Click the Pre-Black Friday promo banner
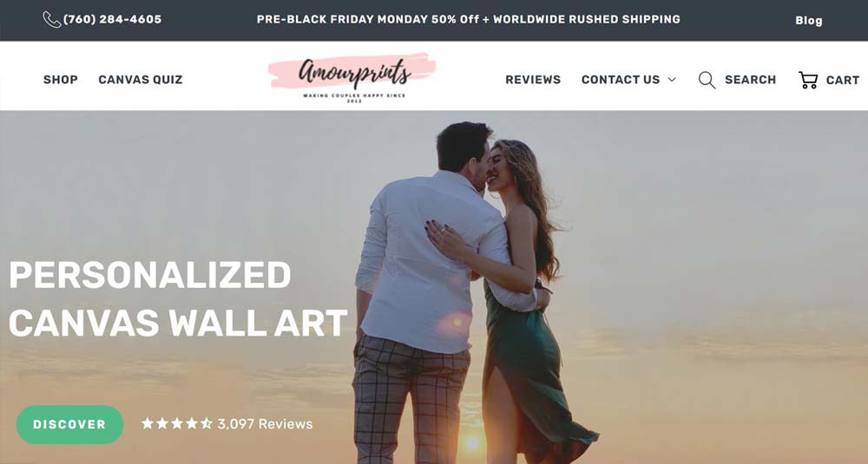868x464 pixels. pyautogui.click(x=469, y=19)
